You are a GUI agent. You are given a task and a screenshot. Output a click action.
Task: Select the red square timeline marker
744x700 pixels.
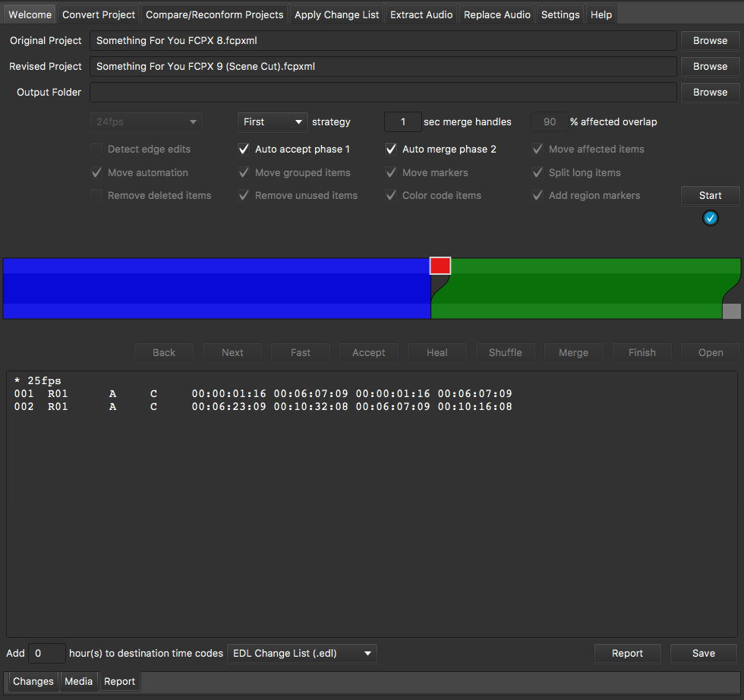(x=440, y=266)
